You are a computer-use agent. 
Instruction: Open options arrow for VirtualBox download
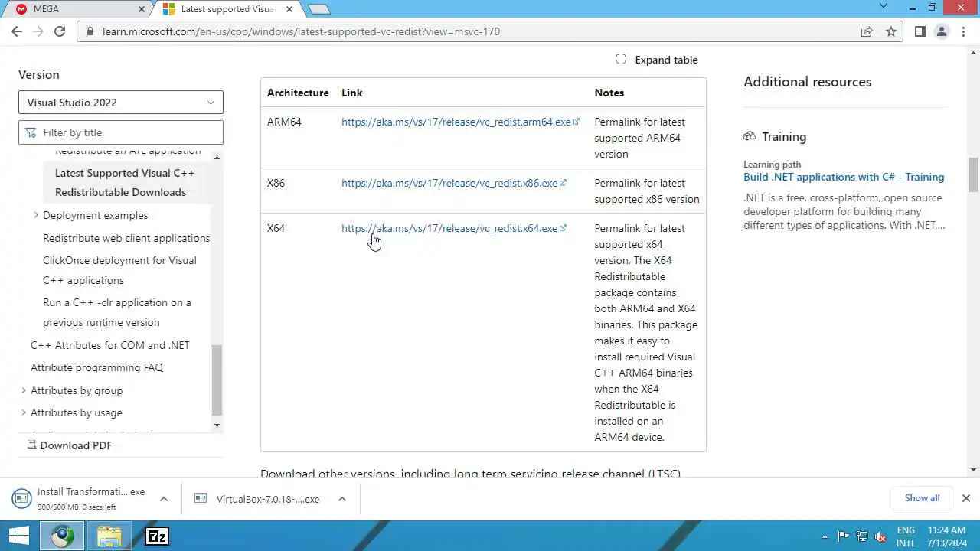[342, 499]
